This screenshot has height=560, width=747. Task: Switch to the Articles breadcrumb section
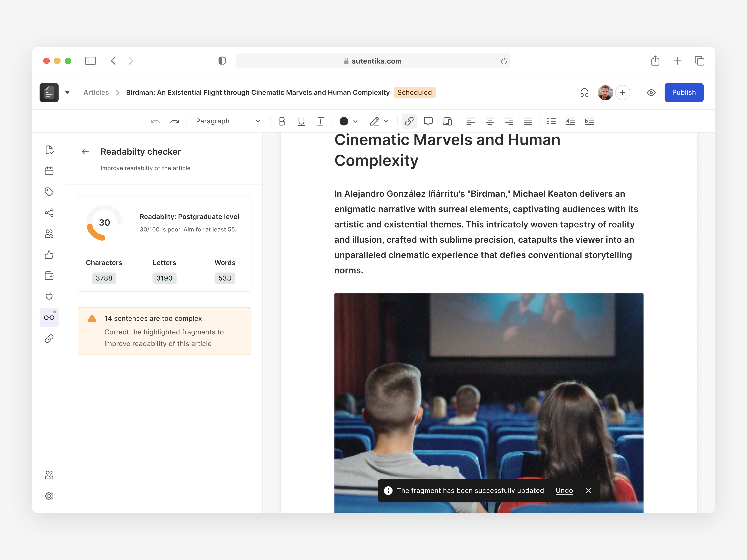pos(96,92)
